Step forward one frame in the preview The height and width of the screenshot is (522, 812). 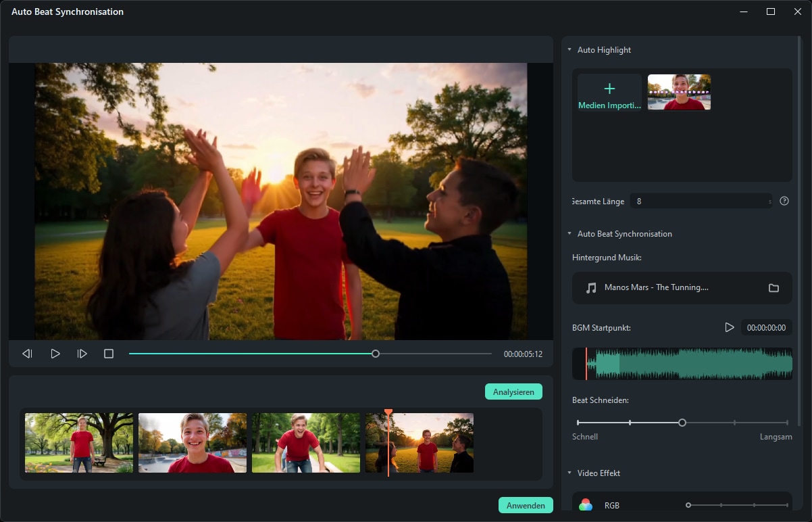[82, 353]
